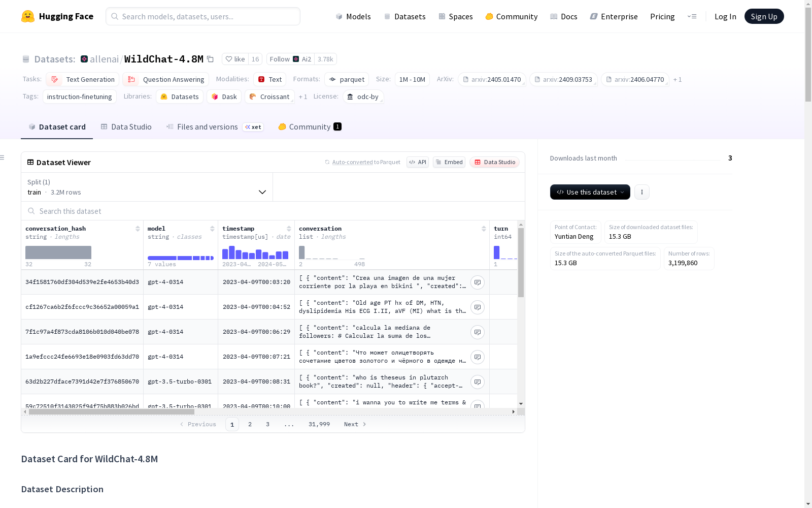The image size is (812, 508).
Task: Click the table vertical scrollbar
Action: (521, 262)
